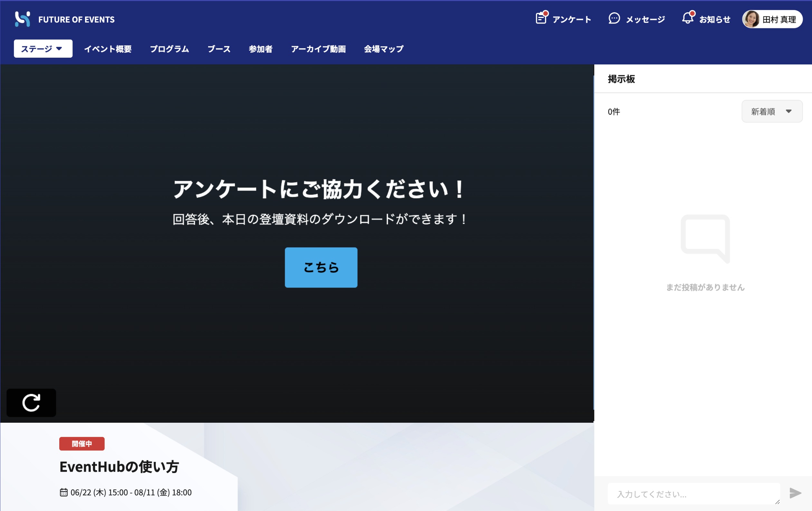Open 会場マップ page

click(x=384, y=49)
